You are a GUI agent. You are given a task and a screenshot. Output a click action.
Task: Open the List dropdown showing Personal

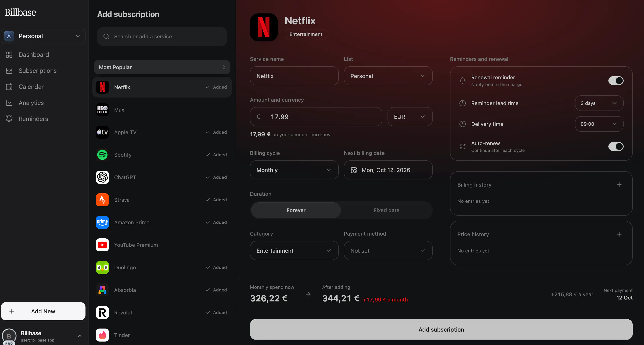click(x=388, y=76)
